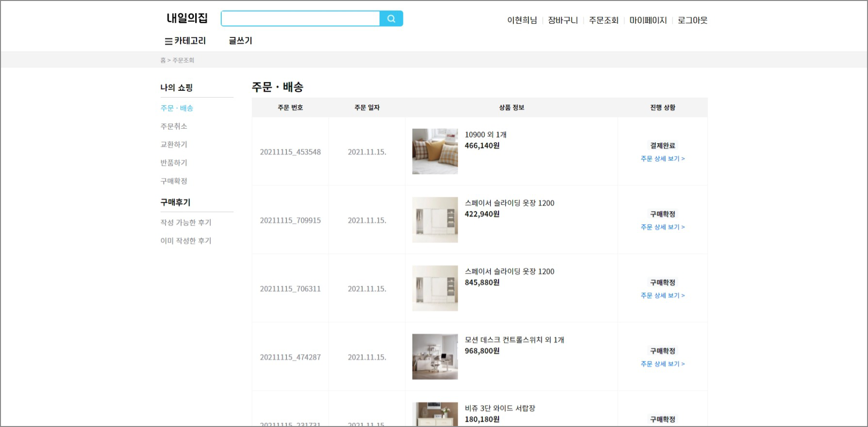
Task: Click 로그아웃 to sign out
Action: (693, 20)
